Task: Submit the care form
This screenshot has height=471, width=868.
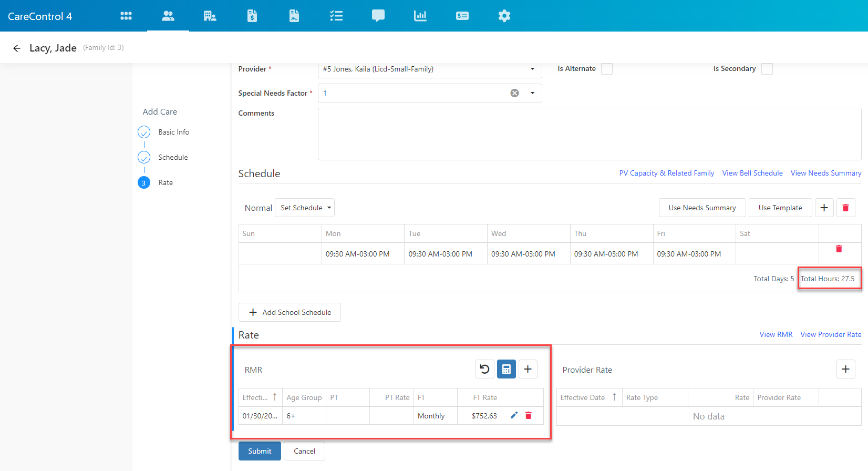Action: (x=260, y=451)
